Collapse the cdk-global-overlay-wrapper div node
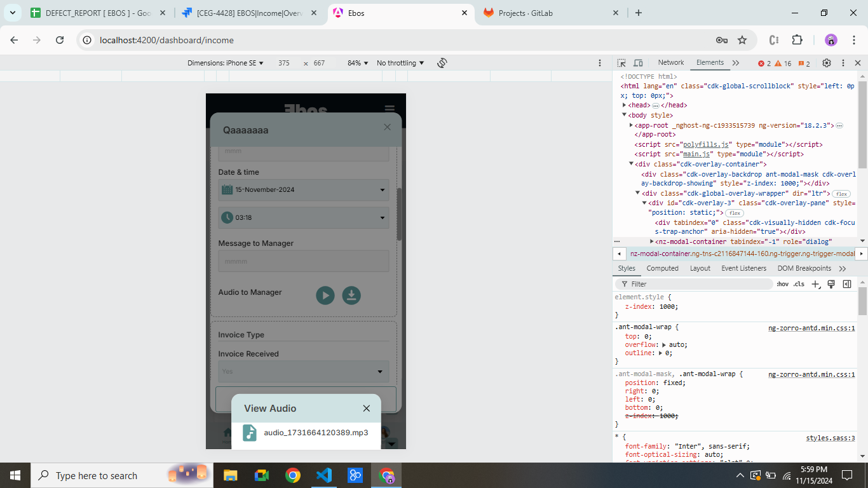This screenshot has height=488, width=868. pyautogui.click(x=638, y=193)
